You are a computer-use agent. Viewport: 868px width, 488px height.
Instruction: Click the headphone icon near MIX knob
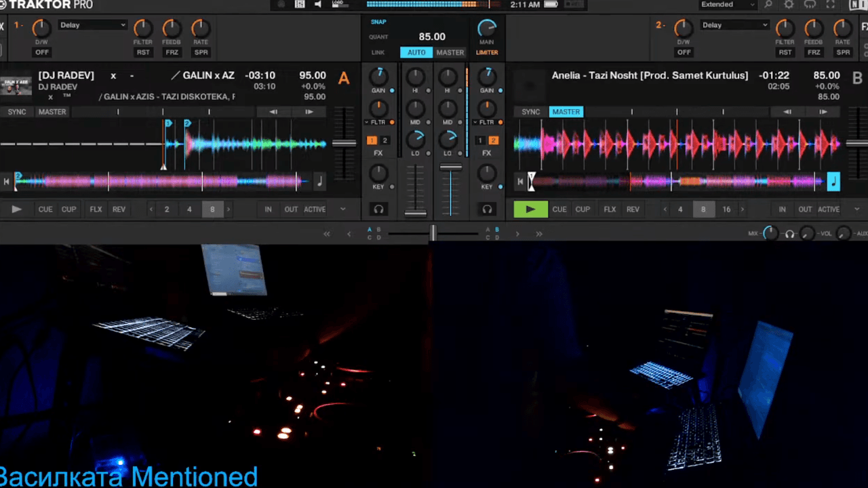point(789,234)
